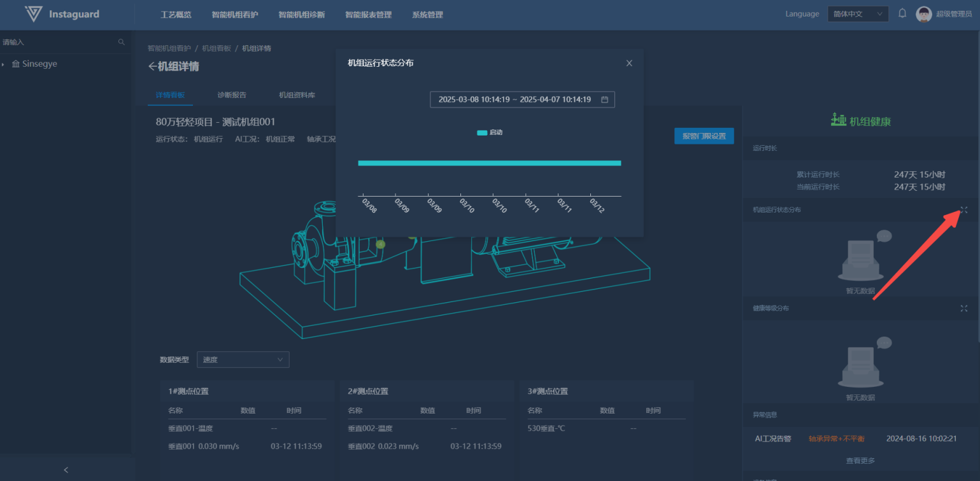Close the 机组运行状态分布 dialog
The image size is (980, 481).
click(629, 63)
